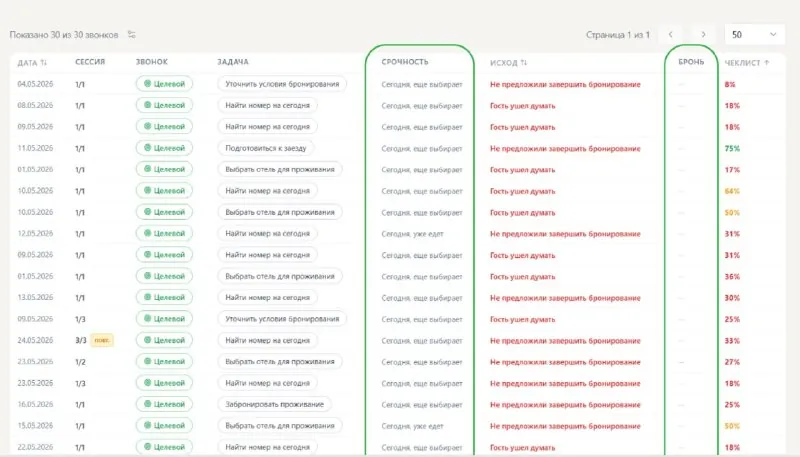Select the Забронировать проживание task tag
Screen dimensions: 800x457
tap(274, 404)
